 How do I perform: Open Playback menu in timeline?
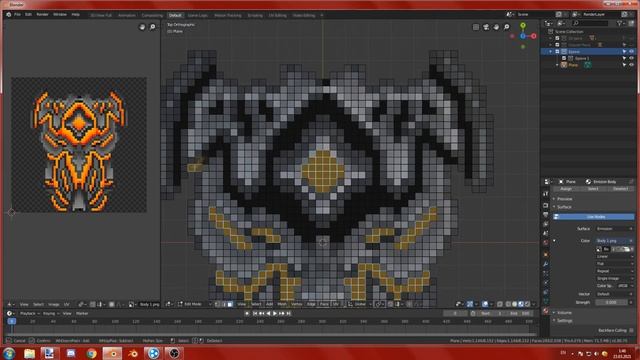[x=30, y=313]
